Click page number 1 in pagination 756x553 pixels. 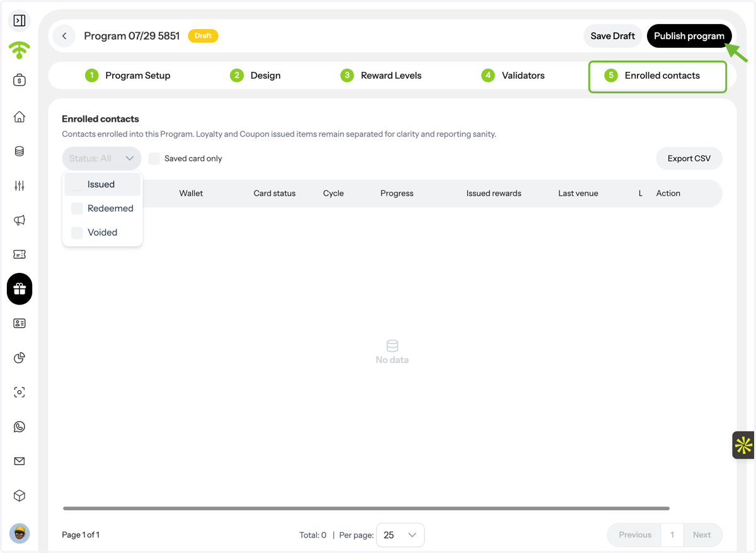(672, 535)
